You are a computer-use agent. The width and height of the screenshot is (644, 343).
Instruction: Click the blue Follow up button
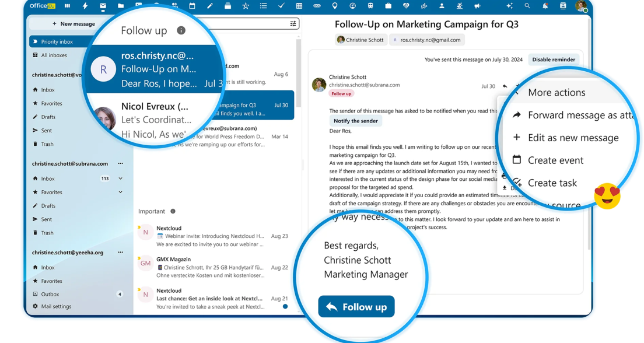(356, 307)
